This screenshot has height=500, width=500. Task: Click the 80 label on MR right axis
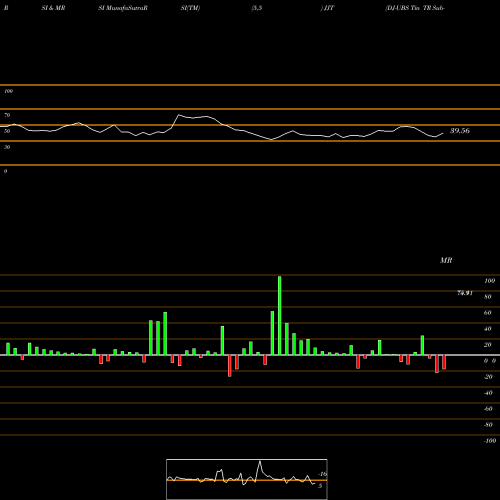pyautogui.click(x=488, y=297)
